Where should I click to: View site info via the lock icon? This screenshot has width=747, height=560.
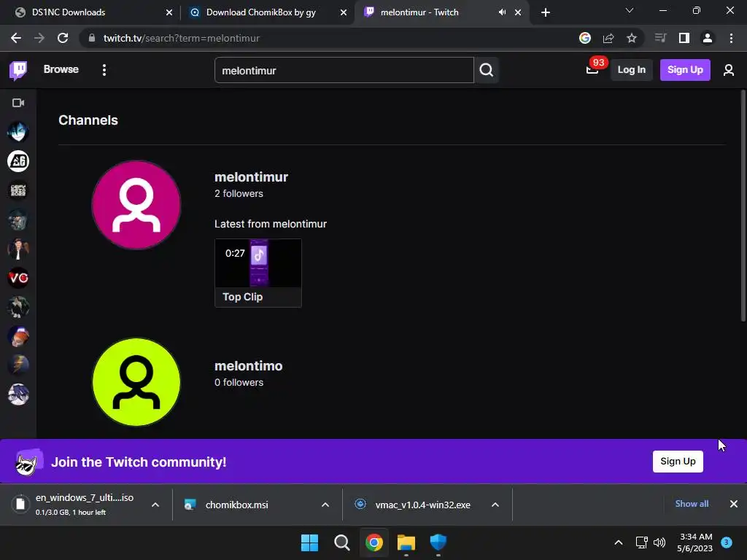tap(92, 38)
